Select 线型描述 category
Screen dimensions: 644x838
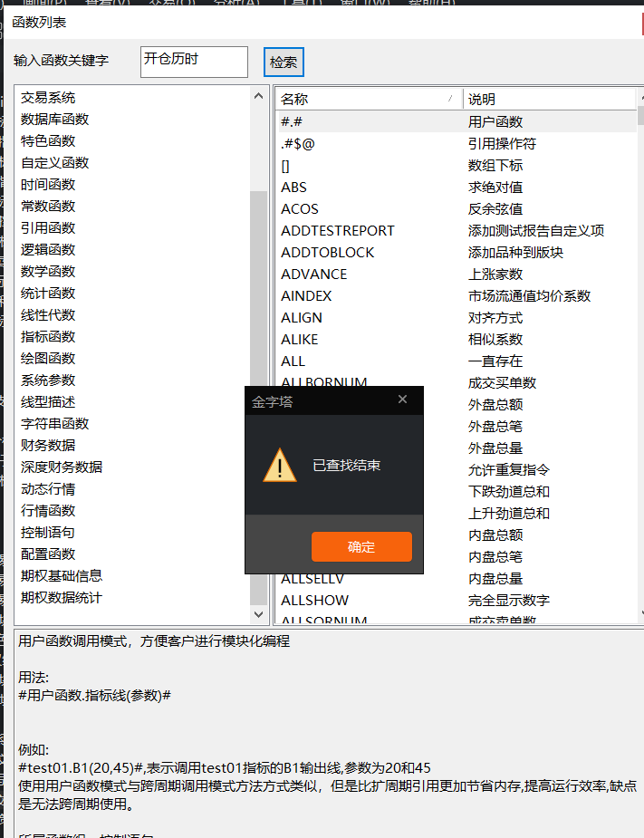(48, 402)
